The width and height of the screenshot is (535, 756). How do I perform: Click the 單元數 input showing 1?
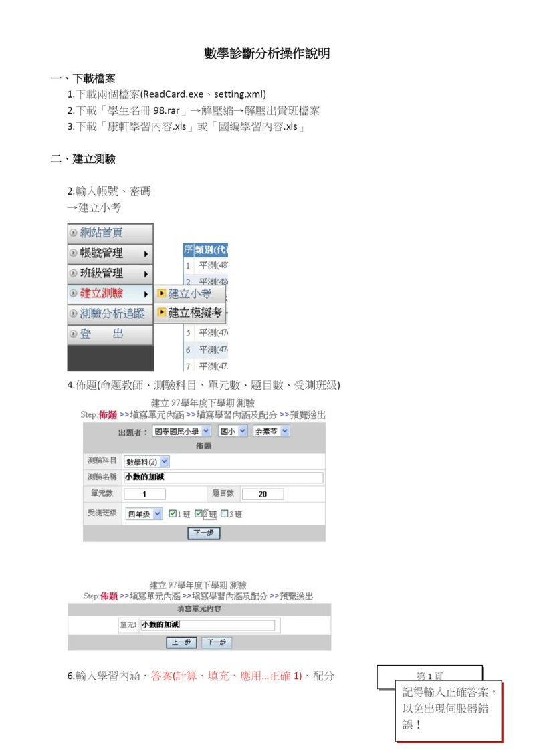coord(144,494)
